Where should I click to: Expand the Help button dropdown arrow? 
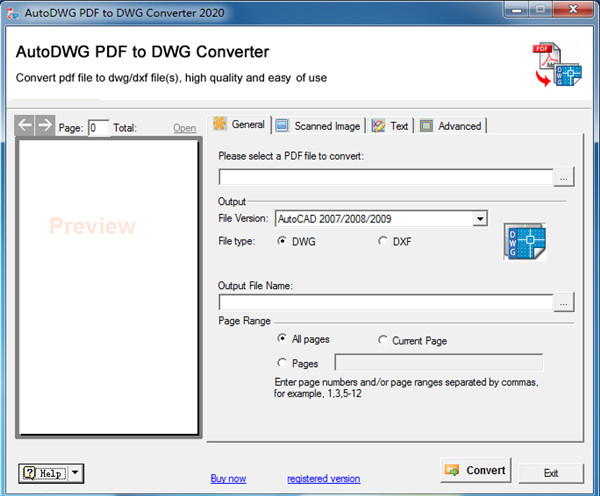pyautogui.click(x=75, y=473)
